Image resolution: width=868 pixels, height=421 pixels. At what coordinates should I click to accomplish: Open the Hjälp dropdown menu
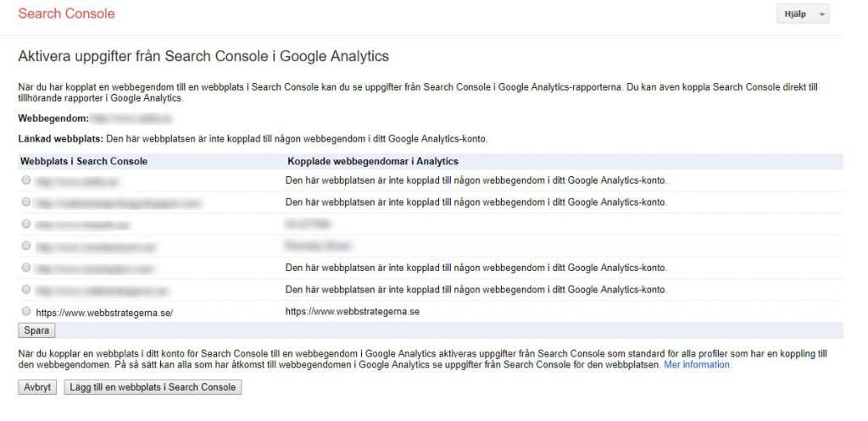802,15
